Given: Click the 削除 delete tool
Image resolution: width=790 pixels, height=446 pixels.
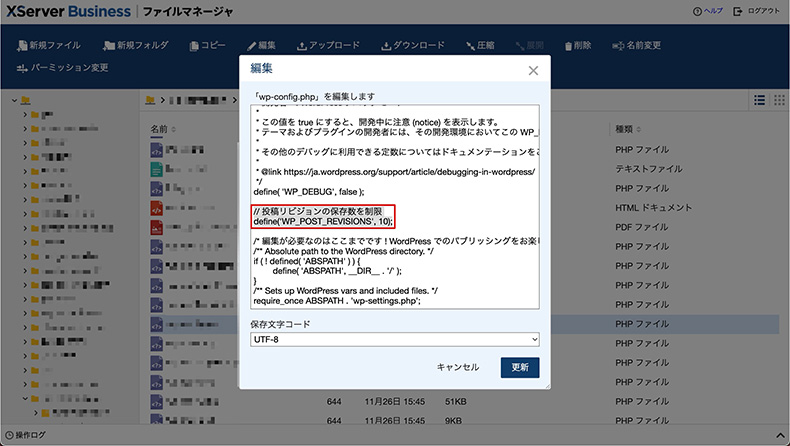Looking at the screenshot, I should pyautogui.click(x=577, y=45).
